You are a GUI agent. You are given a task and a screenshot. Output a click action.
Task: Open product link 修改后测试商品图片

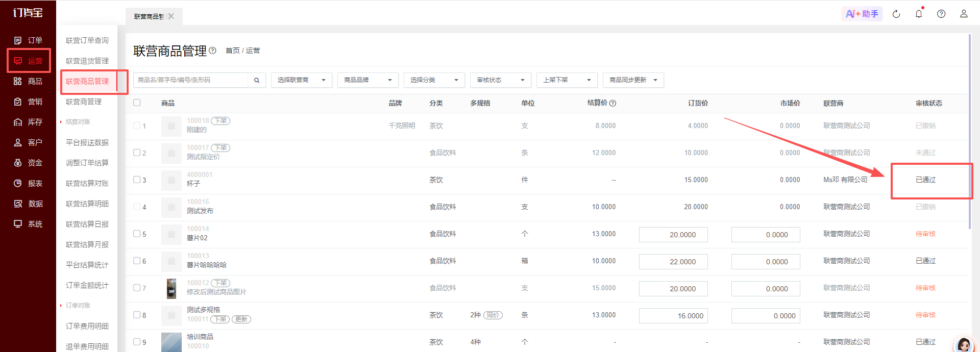pyautogui.click(x=216, y=292)
